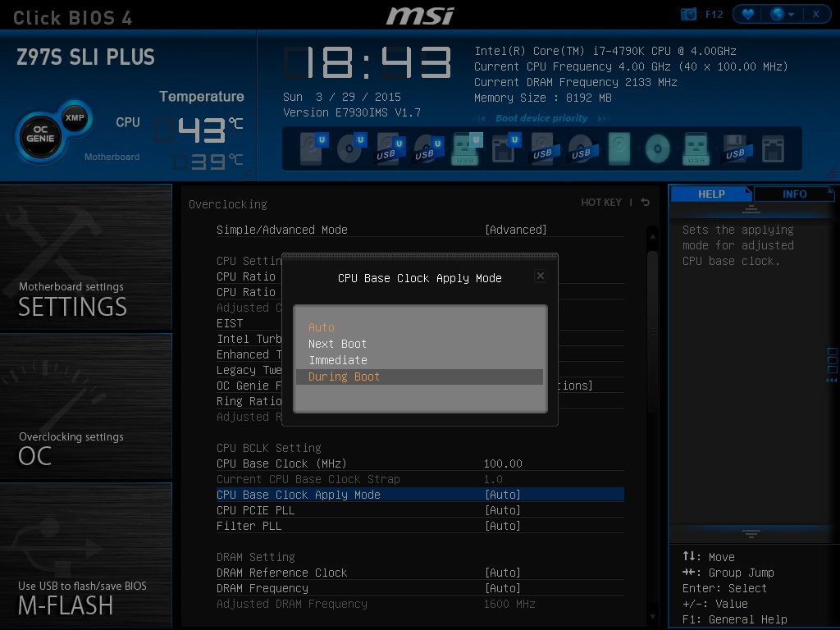Switch to the INFO tab

(x=794, y=194)
